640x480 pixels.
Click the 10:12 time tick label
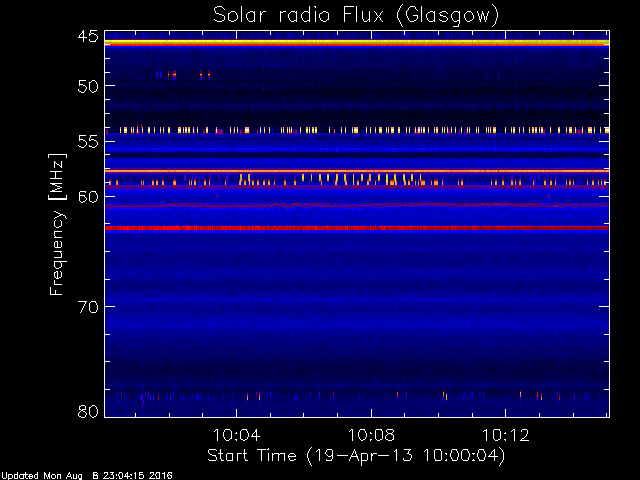coord(506,435)
